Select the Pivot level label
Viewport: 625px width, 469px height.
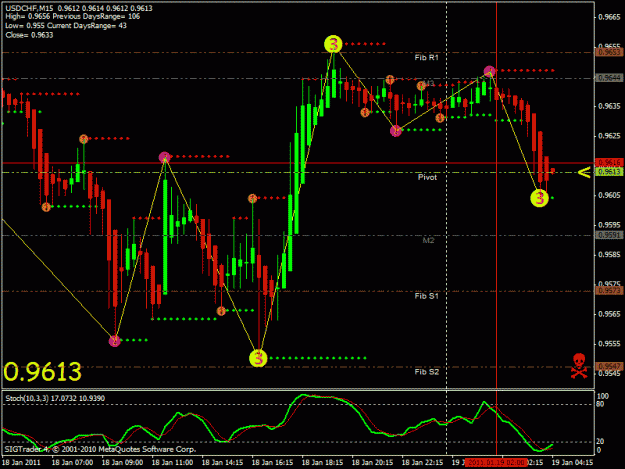click(427, 177)
